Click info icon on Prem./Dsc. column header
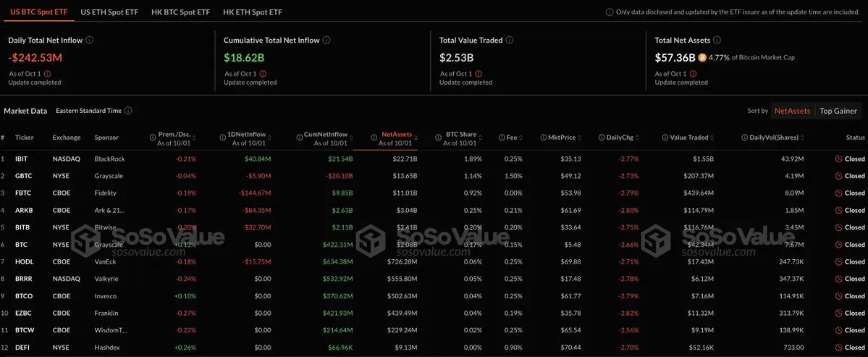Viewport: 868px width, 357px height. point(153,138)
